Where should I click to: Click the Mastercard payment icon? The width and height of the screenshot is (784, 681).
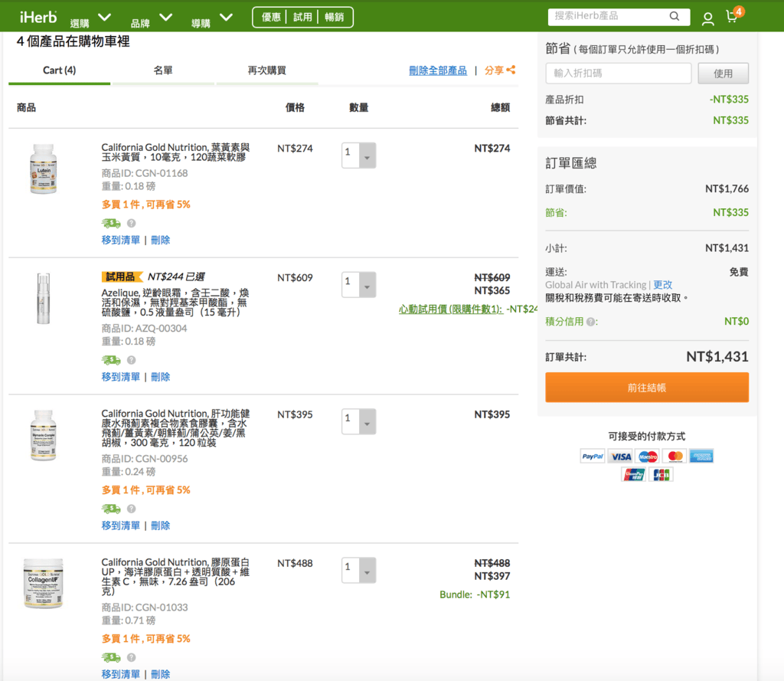pos(675,457)
